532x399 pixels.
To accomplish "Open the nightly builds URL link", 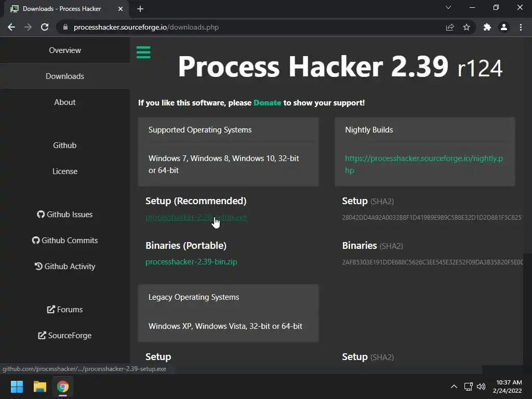I will pyautogui.click(x=424, y=164).
